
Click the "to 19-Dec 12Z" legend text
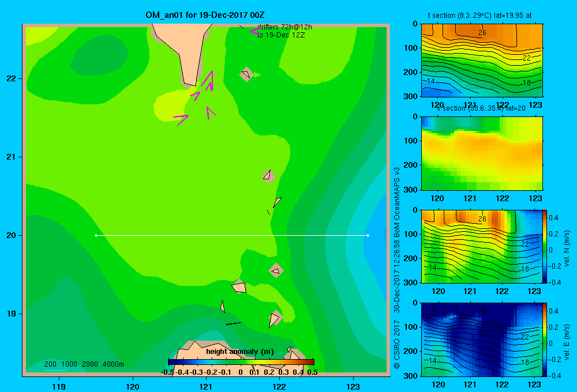pos(281,35)
